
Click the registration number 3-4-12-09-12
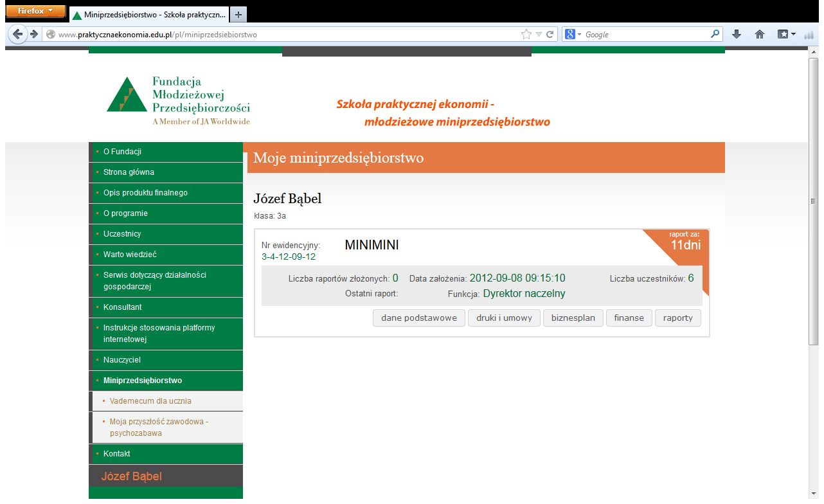click(x=289, y=256)
